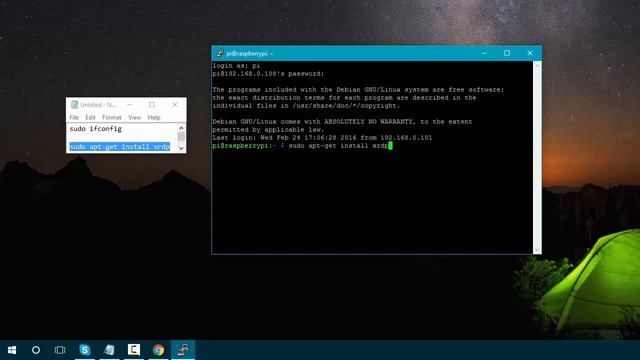The image size is (640, 360).
Task: Click Notepad scrollbar down arrow
Action: tap(181, 148)
